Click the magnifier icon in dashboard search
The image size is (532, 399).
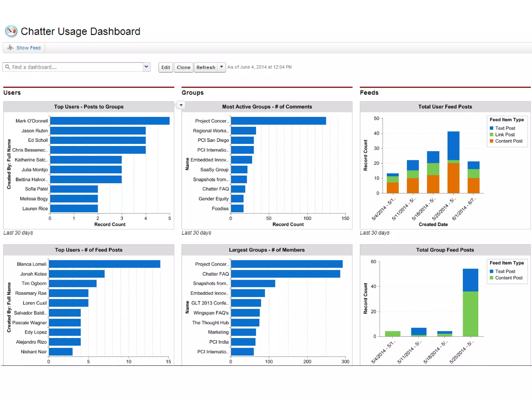pos(8,67)
